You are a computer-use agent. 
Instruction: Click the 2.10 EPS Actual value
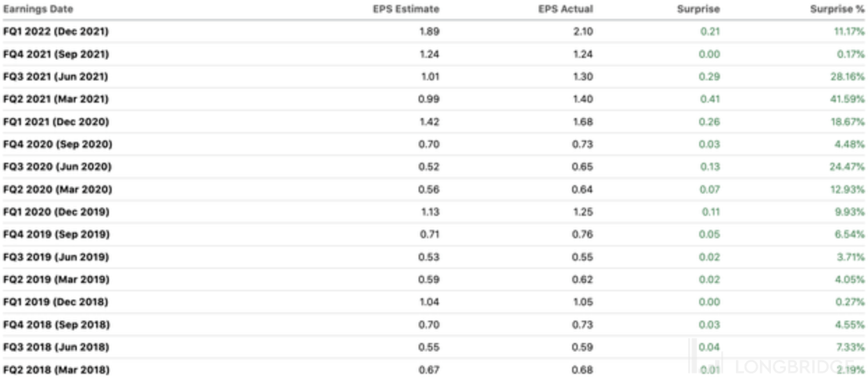pos(583,32)
